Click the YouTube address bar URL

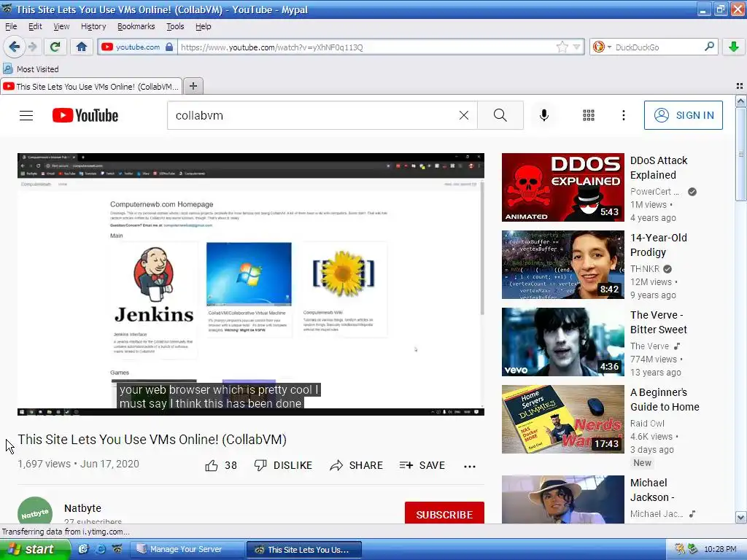pyautogui.click(x=367, y=47)
